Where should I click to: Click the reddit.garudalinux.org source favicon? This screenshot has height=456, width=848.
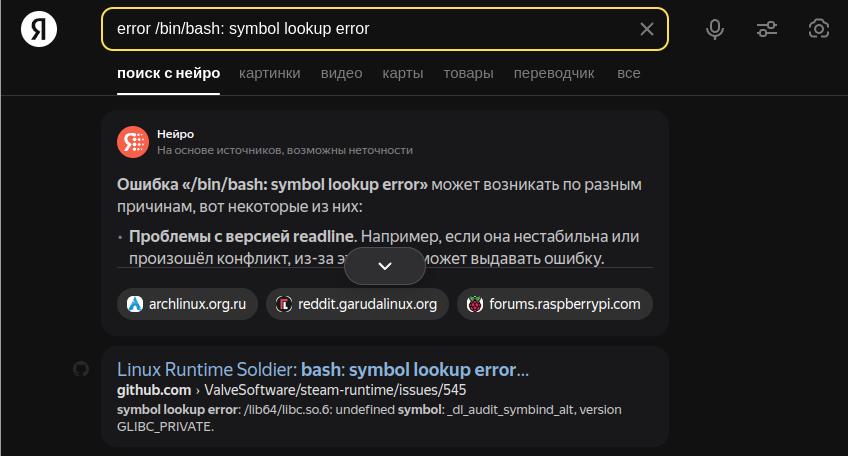point(284,304)
